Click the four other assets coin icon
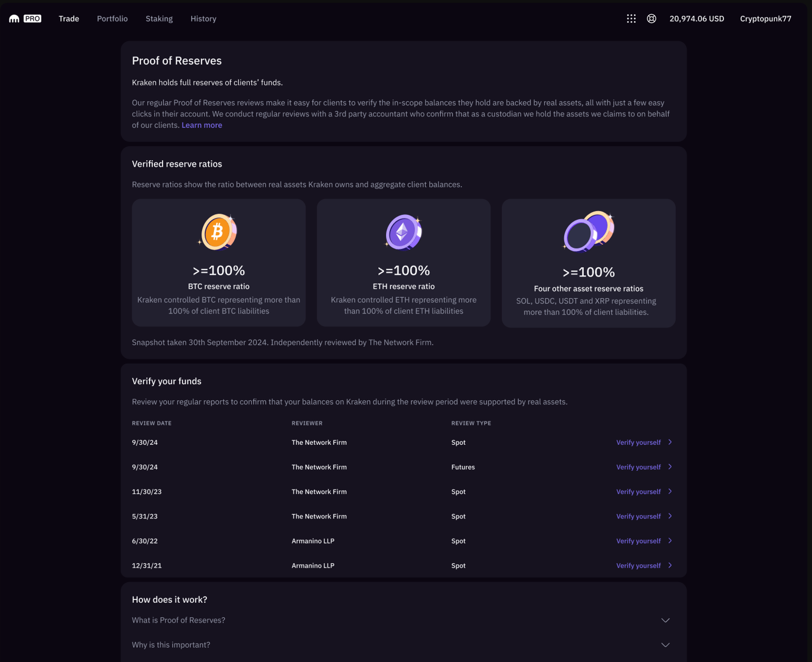 pos(588,232)
